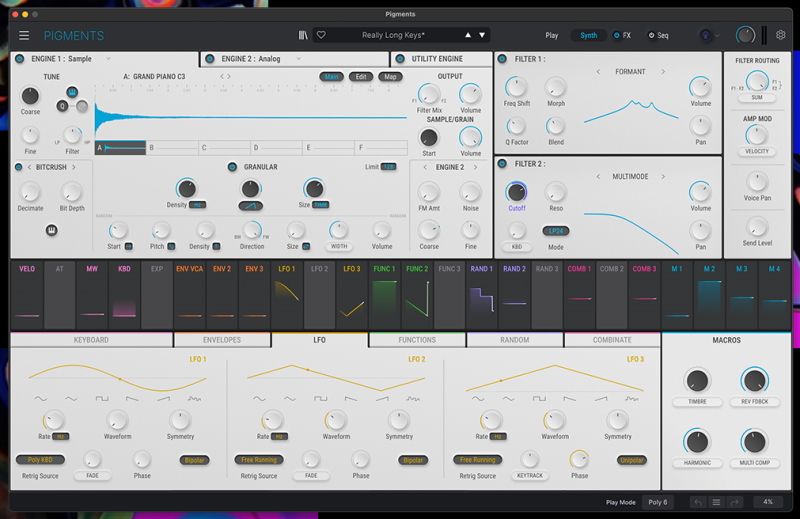Open the Functions modulation tab
Screen dimensions: 800x519
417,340
